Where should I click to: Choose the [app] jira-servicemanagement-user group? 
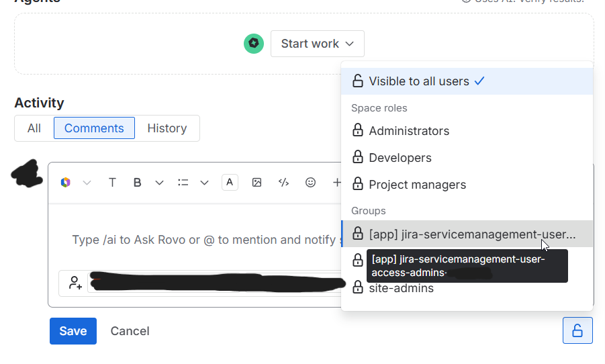pos(467,234)
